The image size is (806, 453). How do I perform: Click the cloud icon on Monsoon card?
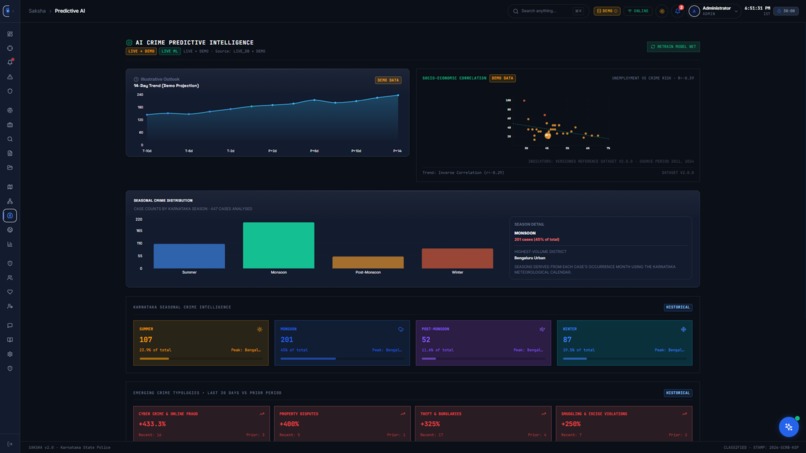coord(400,329)
